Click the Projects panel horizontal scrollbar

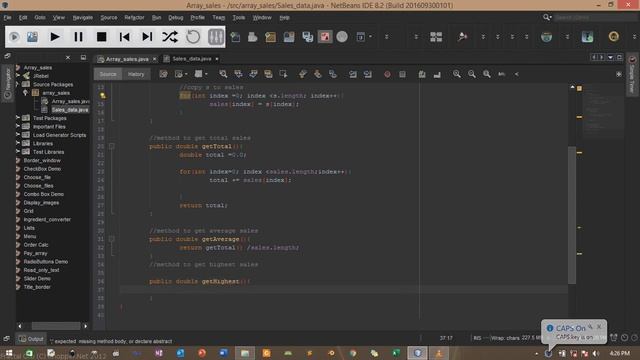56,326
